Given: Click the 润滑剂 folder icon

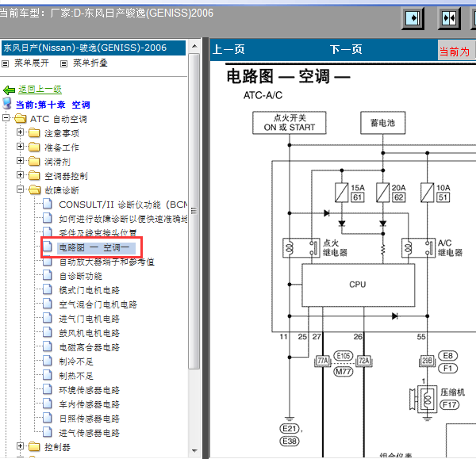Looking at the screenshot, I should (34, 162).
